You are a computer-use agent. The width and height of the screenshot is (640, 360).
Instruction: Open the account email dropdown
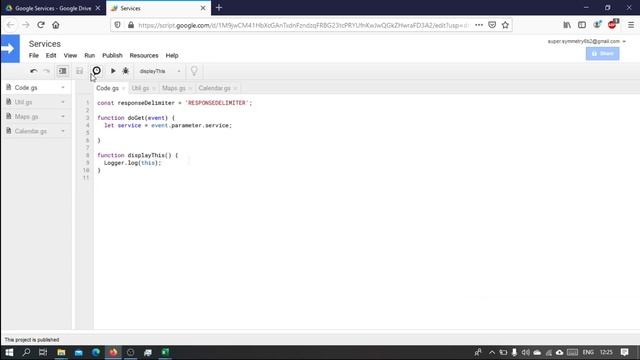587,41
